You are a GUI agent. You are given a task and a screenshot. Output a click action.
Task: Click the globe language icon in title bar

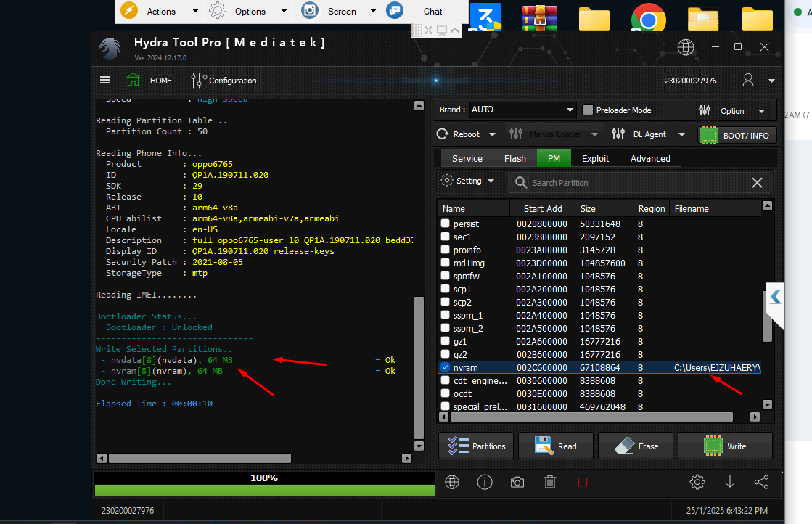click(x=686, y=47)
